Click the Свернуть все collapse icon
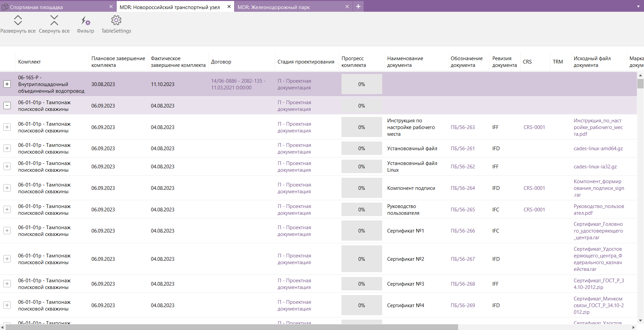The image size is (644, 330). pyautogui.click(x=54, y=20)
